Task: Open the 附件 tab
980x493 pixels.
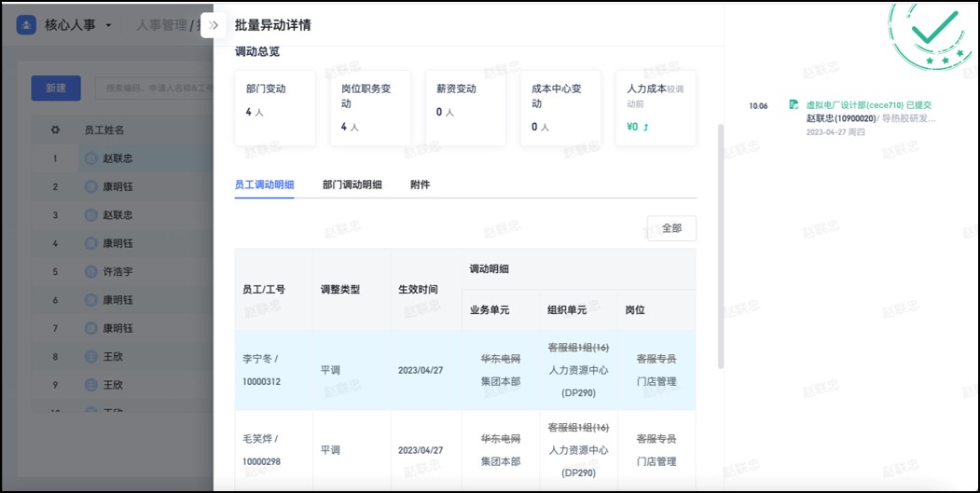Action: tap(420, 185)
